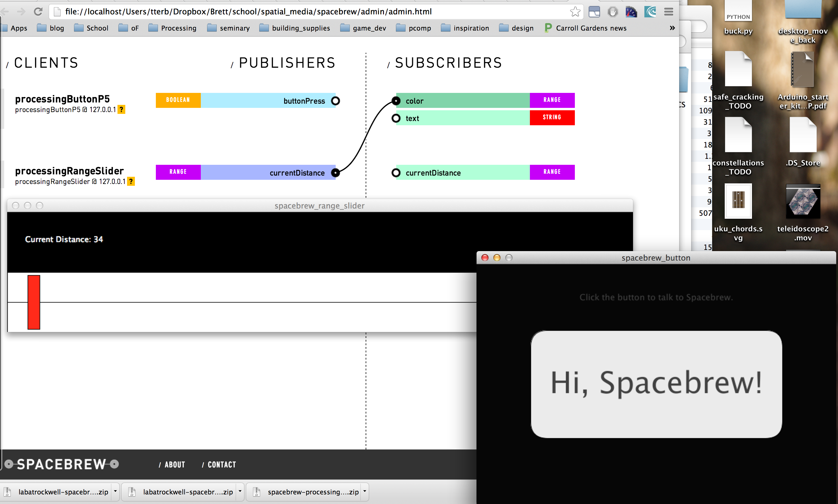Open the Apps bookmarks folder
Image resolution: width=838 pixels, height=504 pixels.
15,28
